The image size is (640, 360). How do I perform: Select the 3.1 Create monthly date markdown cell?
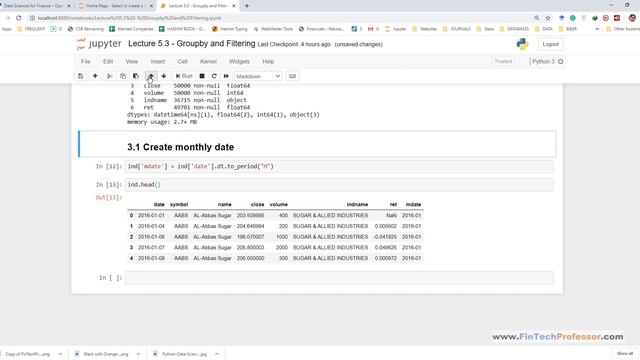click(317, 144)
